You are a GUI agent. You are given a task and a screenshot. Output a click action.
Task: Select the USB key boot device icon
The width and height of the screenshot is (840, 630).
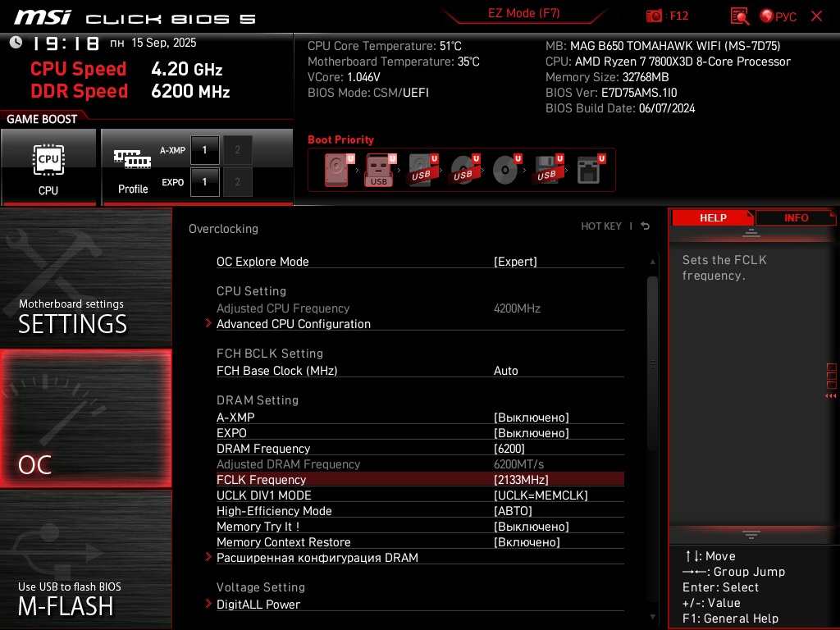(x=381, y=170)
